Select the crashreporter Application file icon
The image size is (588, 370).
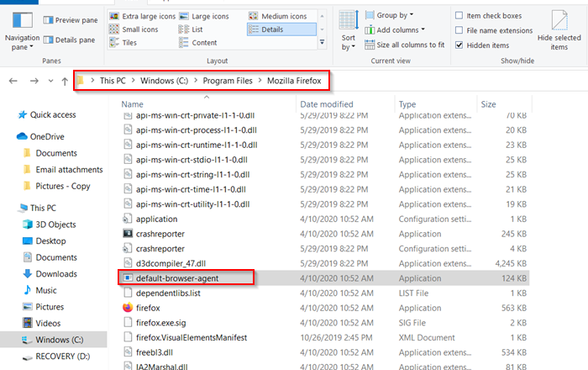pos(128,234)
